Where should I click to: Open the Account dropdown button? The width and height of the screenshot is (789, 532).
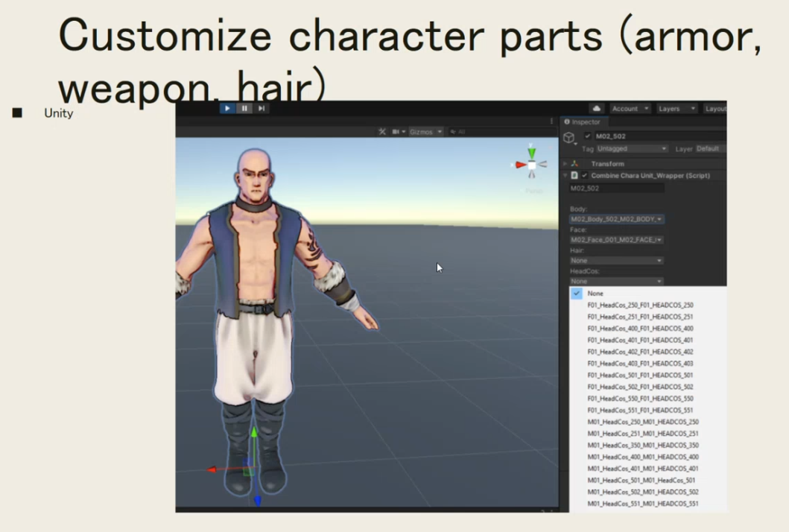630,109
